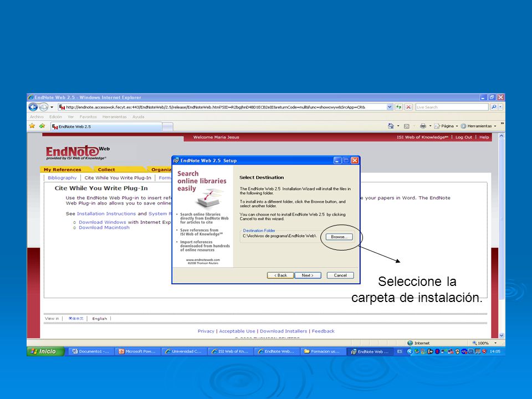Screen dimensions: 532x399
Task: Open the Edición menu
Action: [x=55, y=117]
